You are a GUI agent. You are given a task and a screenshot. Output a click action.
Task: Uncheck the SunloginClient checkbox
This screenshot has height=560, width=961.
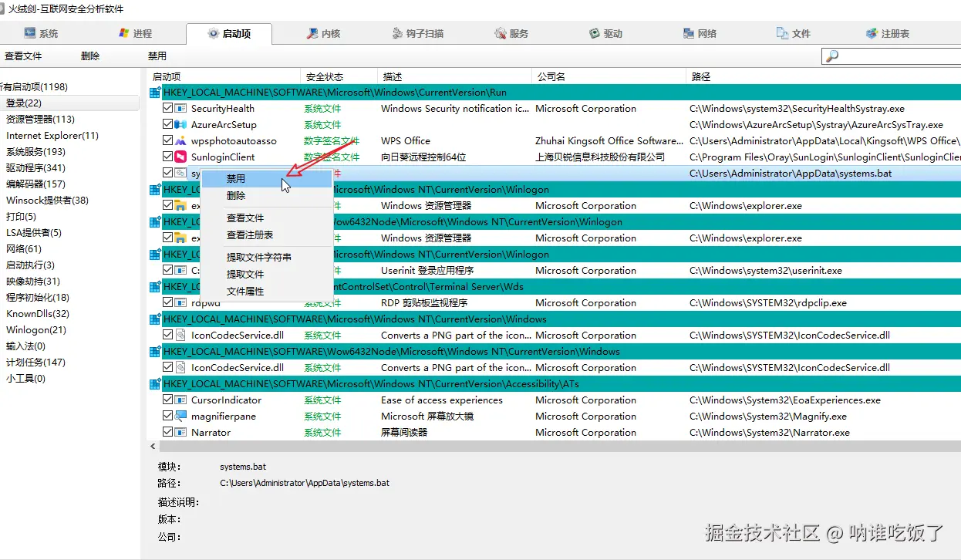click(167, 157)
